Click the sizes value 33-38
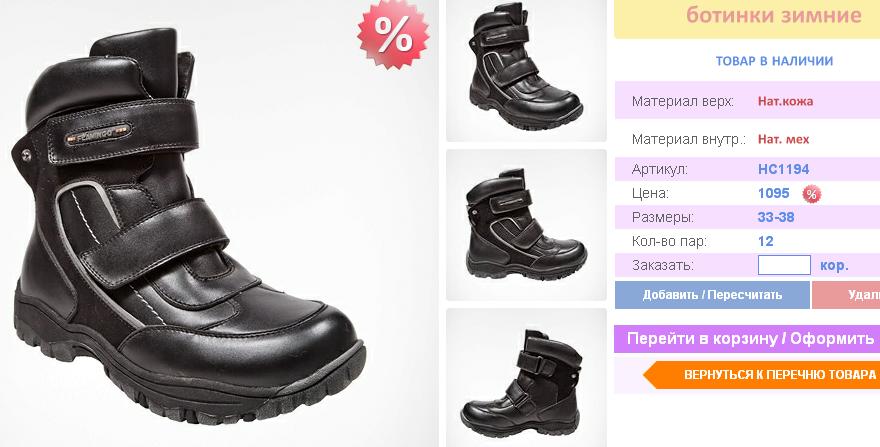The height and width of the screenshot is (447, 880). pos(776,217)
